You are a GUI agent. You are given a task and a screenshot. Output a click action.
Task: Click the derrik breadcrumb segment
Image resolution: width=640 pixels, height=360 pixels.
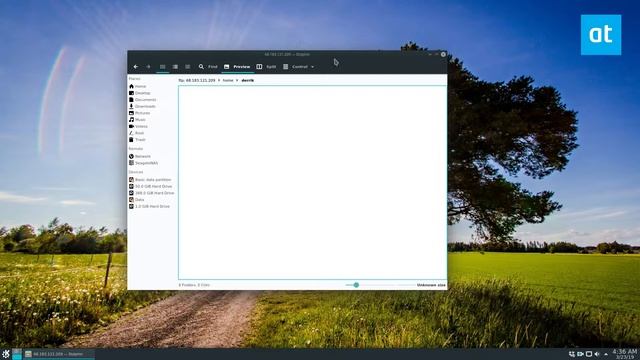pyautogui.click(x=248, y=80)
